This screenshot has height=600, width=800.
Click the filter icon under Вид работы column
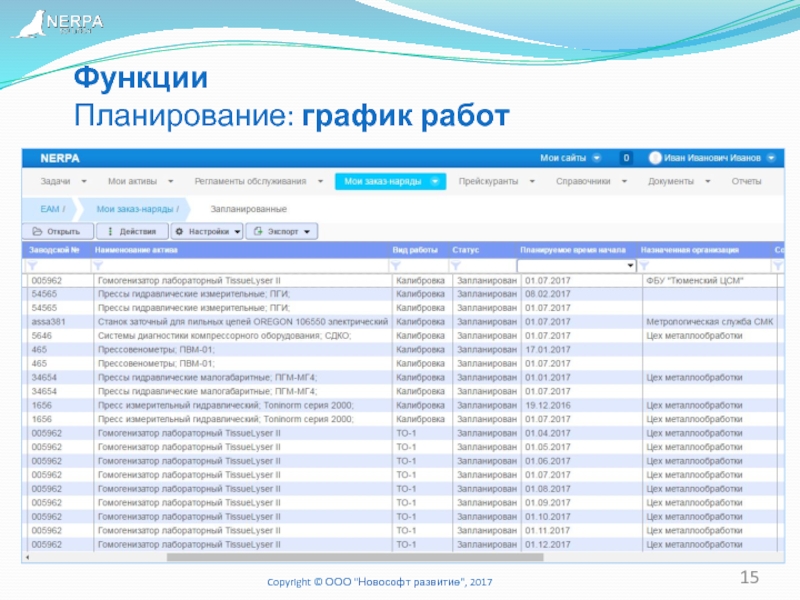point(397,266)
